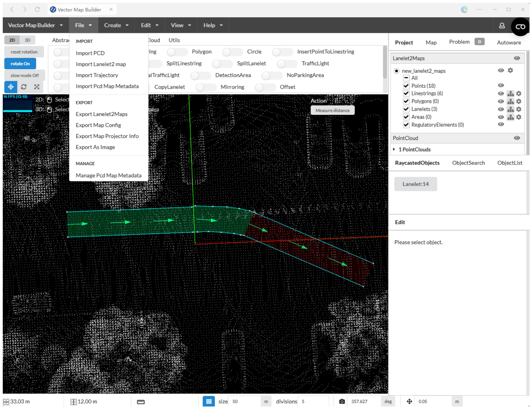This screenshot has width=532, height=409.
Task: Open the Help dropdown menu
Action: point(213,25)
